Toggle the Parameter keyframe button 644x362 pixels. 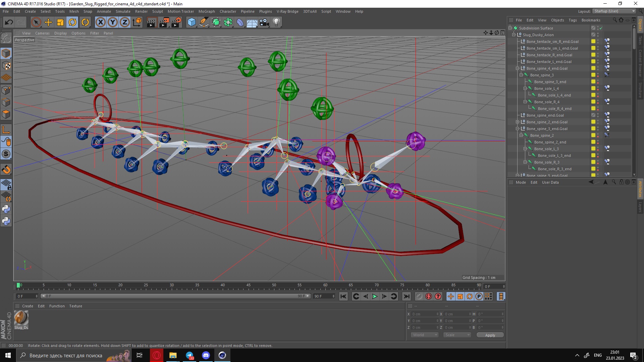pyautogui.click(x=479, y=296)
